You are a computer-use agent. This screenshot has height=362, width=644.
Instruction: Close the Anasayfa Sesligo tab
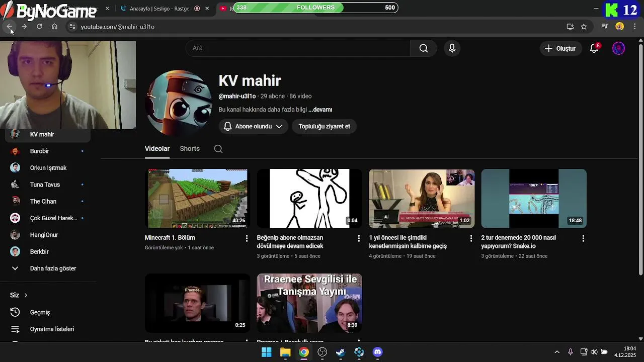pyautogui.click(x=207, y=9)
